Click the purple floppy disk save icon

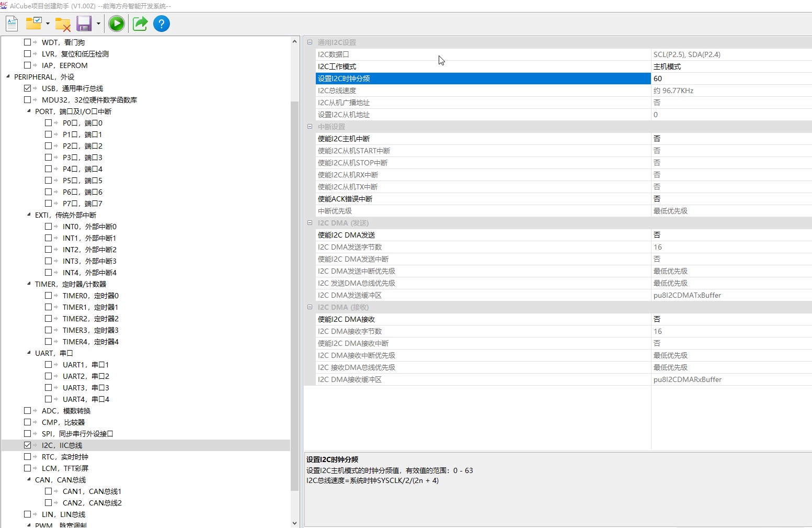[84, 24]
